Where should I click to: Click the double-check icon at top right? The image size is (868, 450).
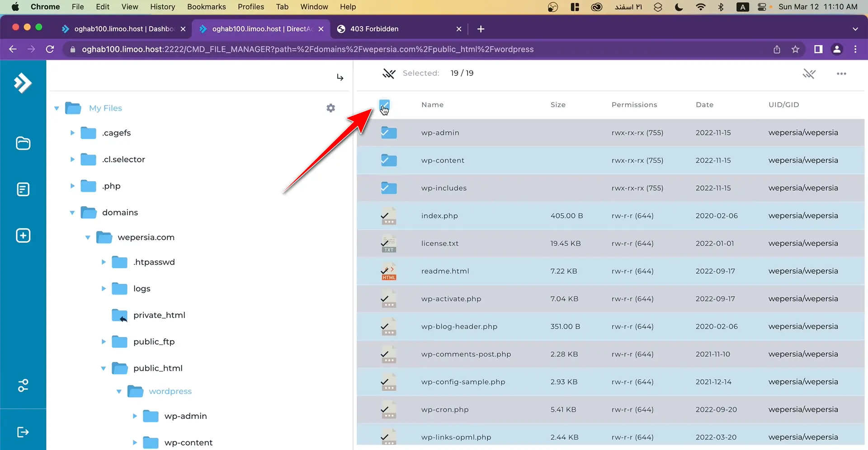(809, 74)
